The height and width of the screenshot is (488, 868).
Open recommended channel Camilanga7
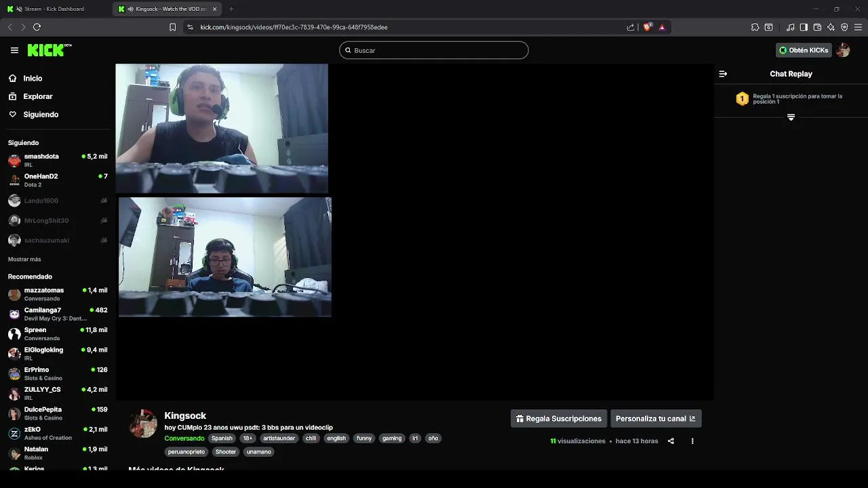58,314
